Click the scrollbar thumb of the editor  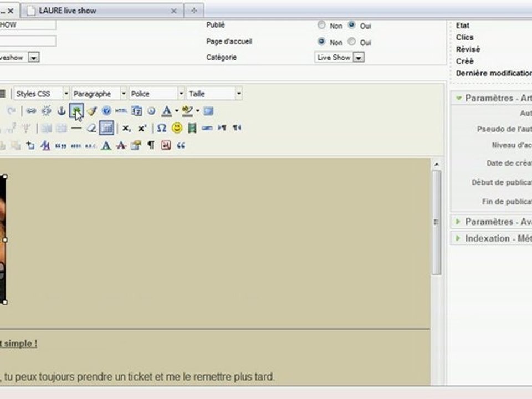[x=437, y=223]
